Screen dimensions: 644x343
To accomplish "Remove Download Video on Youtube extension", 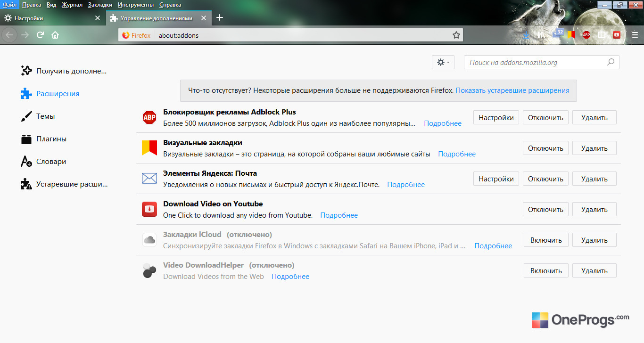I will tap(594, 209).
